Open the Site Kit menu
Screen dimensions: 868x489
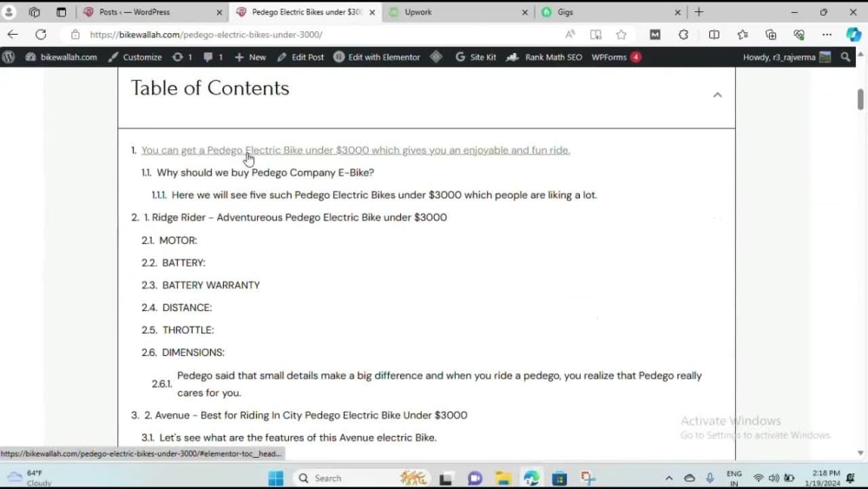476,57
